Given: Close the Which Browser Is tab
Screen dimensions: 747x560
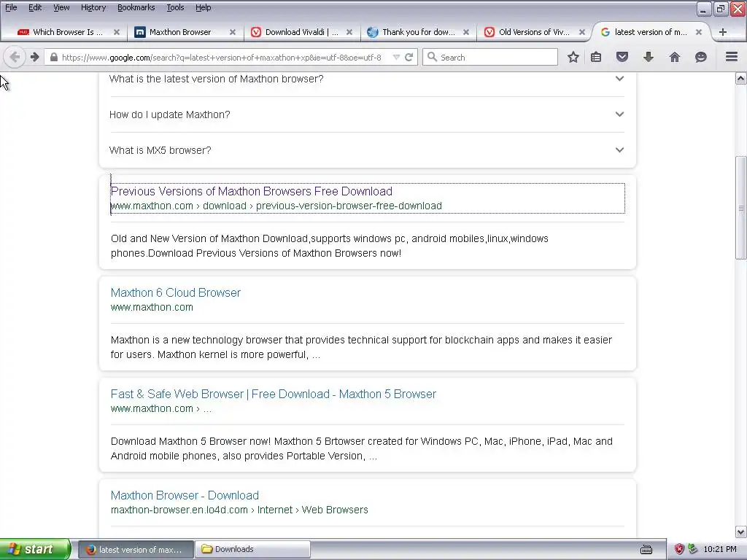Looking at the screenshot, I should 116,32.
